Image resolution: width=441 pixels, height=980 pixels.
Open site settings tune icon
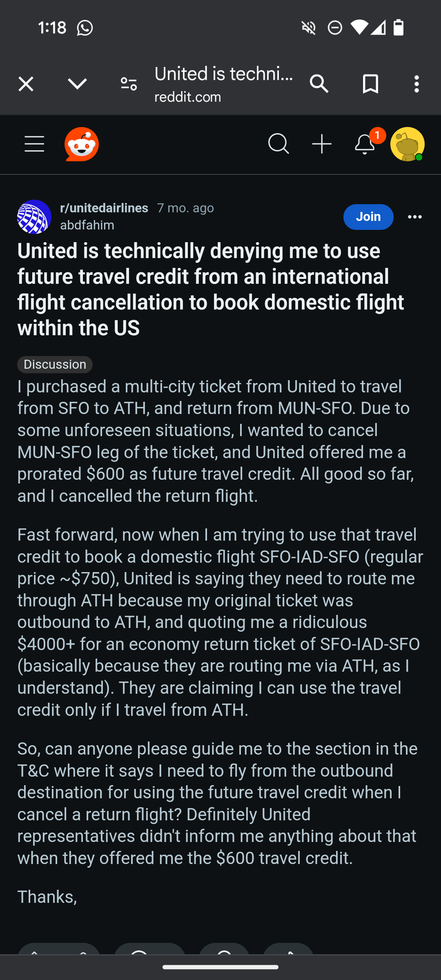(129, 84)
